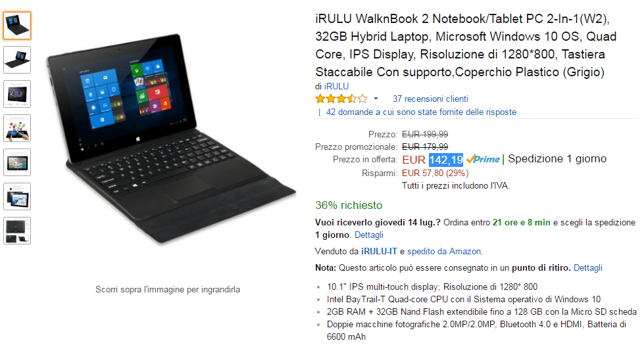The width and height of the screenshot is (644, 345).
Task: Open the iRULU brand link
Action: coord(336,86)
